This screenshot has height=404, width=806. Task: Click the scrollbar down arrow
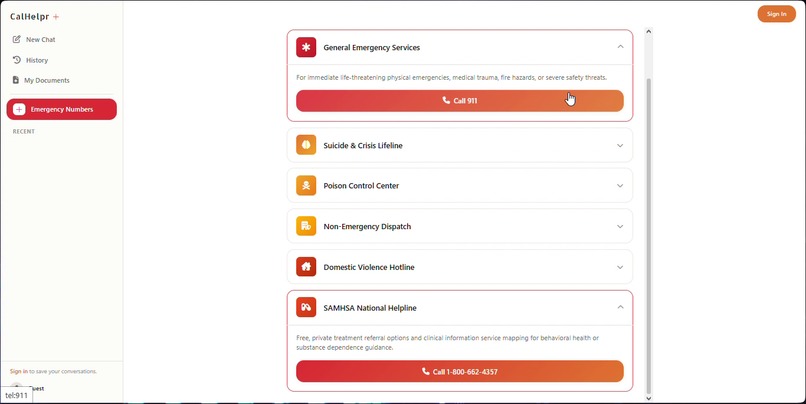point(648,398)
